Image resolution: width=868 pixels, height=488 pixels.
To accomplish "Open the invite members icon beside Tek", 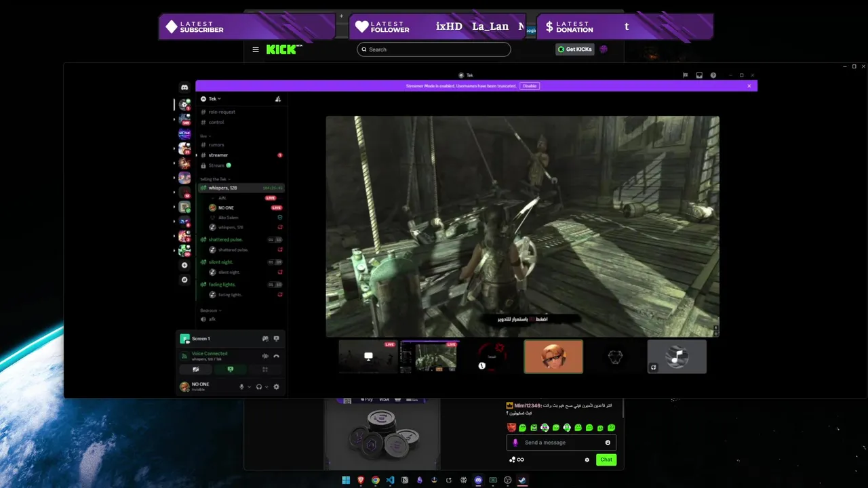I will tap(277, 99).
